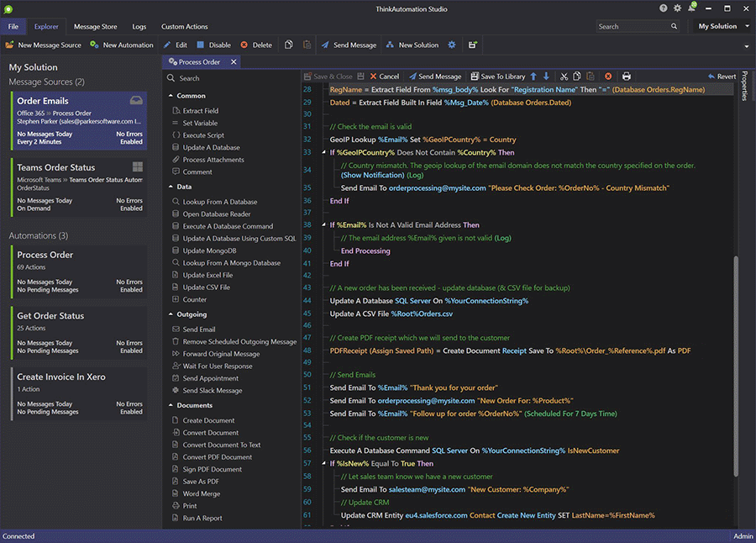Image resolution: width=756 pixels, height=543 pixels.
Task: Switch to the Message Store tab
Action: pos(96,27)
